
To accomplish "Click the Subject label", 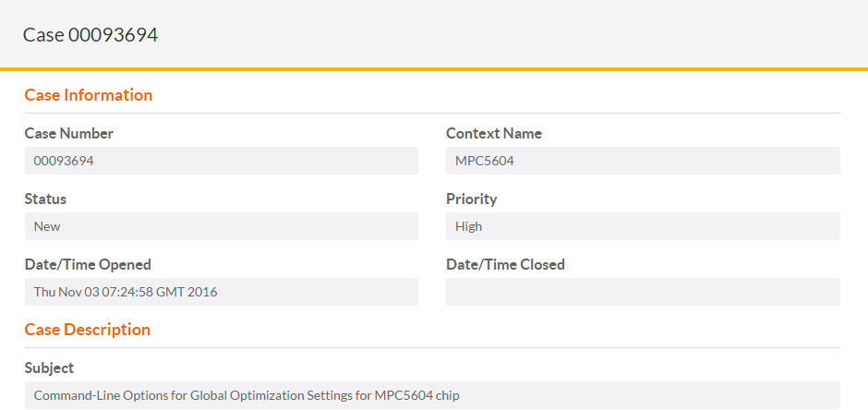I will (x=49, y=368).
